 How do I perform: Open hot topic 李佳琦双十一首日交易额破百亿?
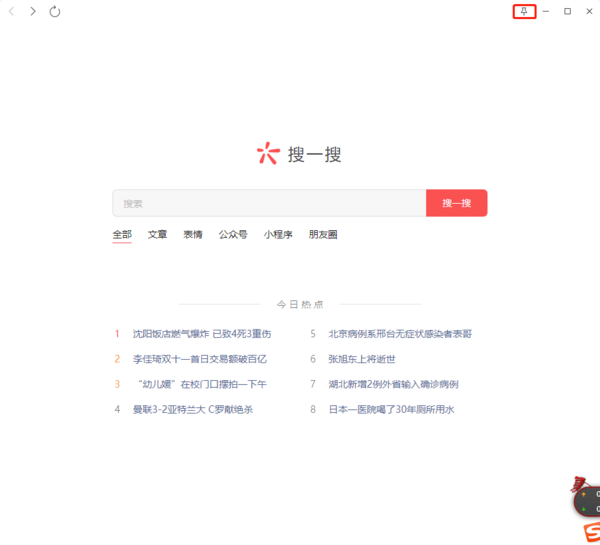tap(200, 359)
